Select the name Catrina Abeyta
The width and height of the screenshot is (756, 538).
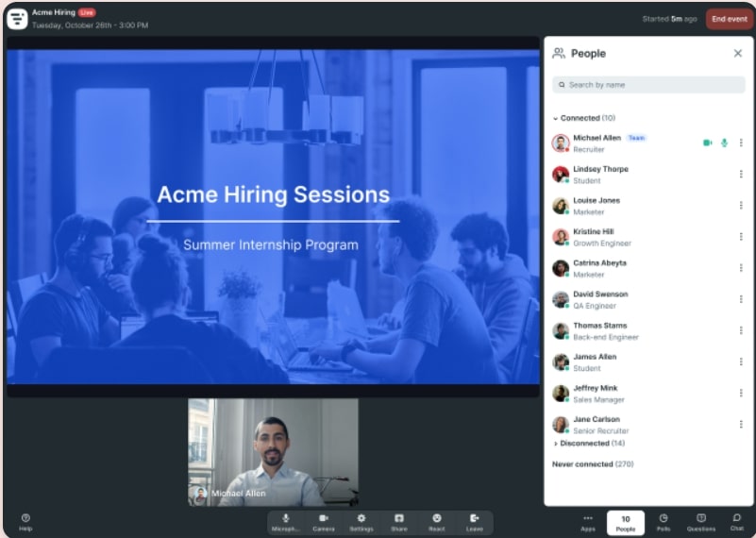click(x=599, y=263)
